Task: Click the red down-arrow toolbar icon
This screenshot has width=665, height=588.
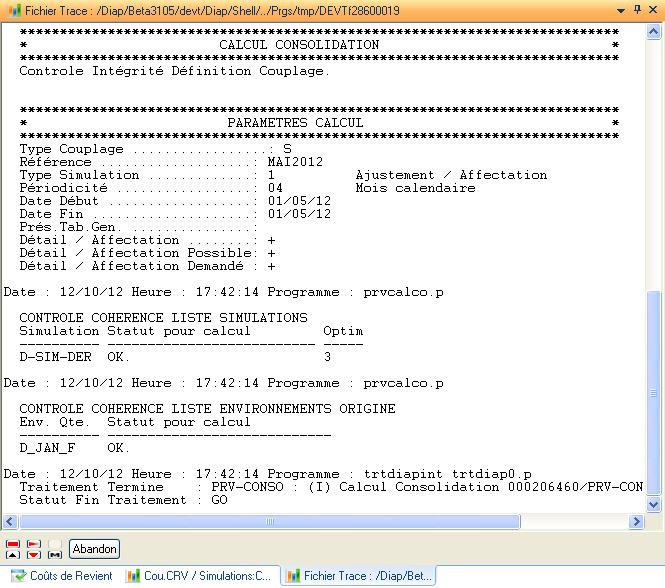Action: 34,549
